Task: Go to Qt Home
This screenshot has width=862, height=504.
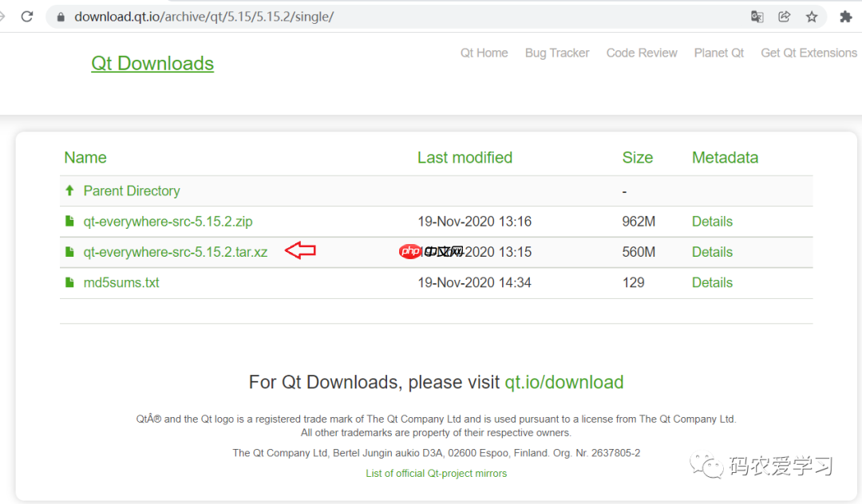Action: tap(484, 53)
